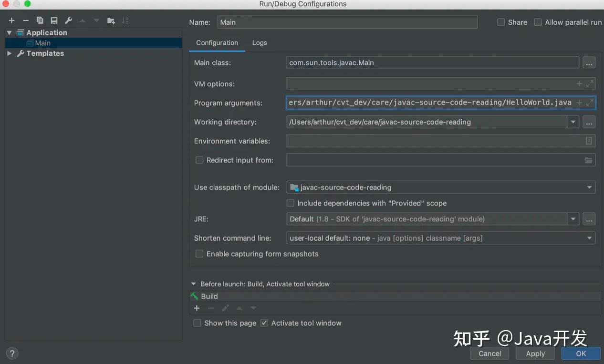Image resolution: width=604 pixels, height=364 pixels.
Task: Uncheck Activate tool window option
Action: pyautogui.click(x=264, y=323)
